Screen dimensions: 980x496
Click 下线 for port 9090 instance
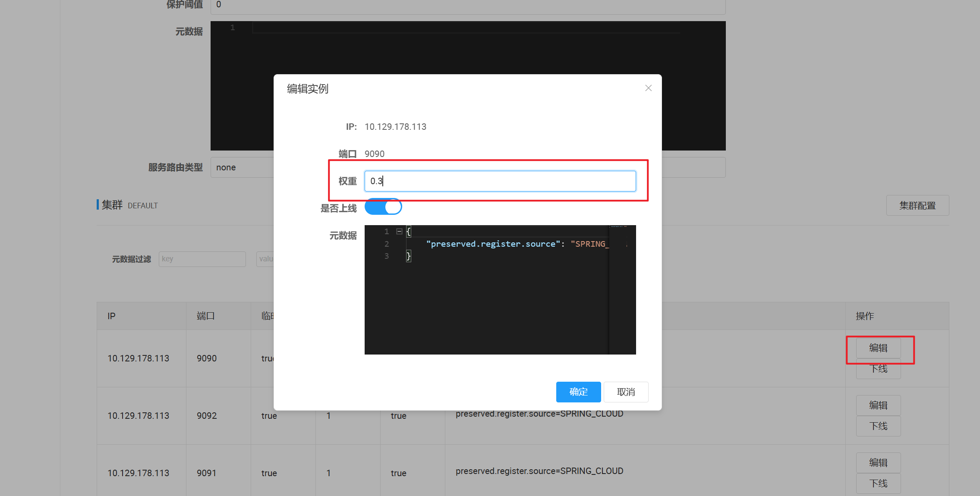click(878, 370)
